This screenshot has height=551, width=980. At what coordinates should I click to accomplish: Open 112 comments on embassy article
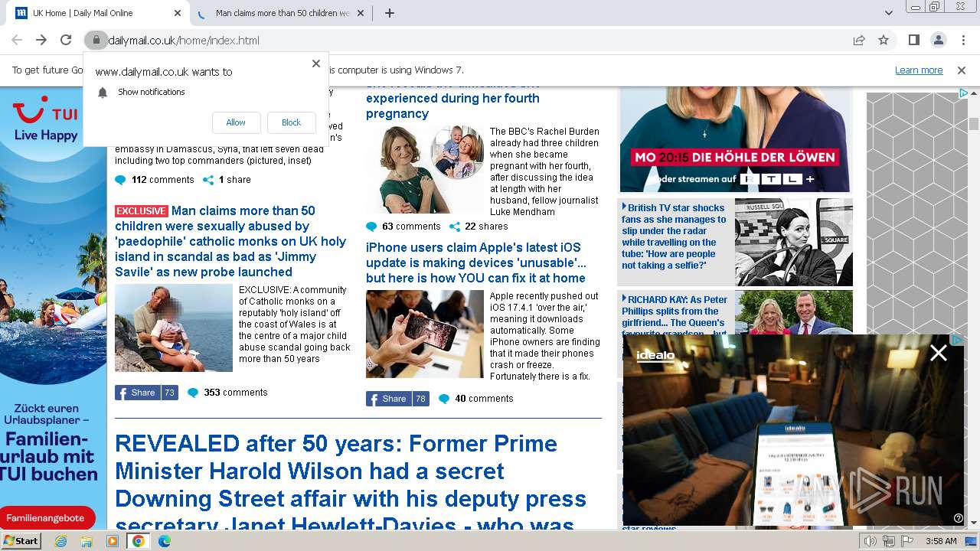pos(155,180)
